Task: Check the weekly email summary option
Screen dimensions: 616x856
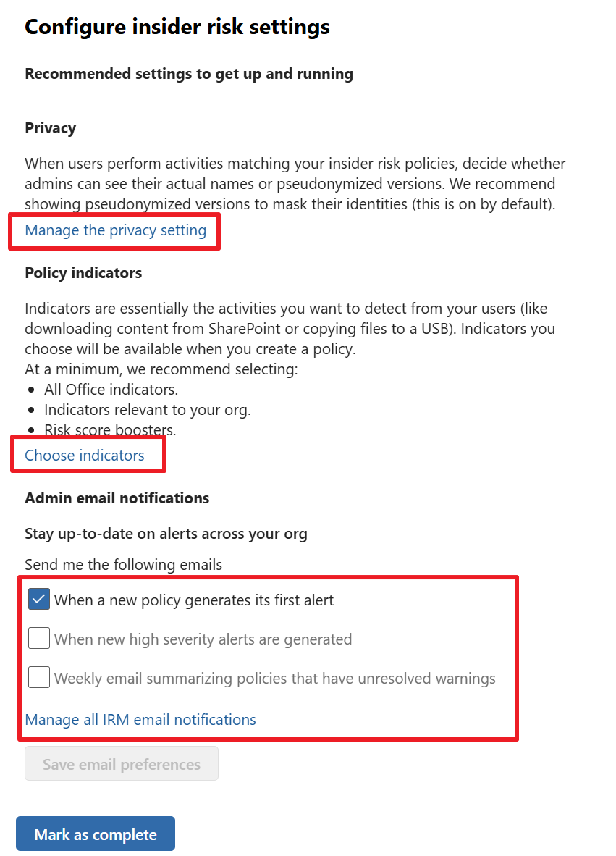Action: pyautogui.click(x=38, y=677)
